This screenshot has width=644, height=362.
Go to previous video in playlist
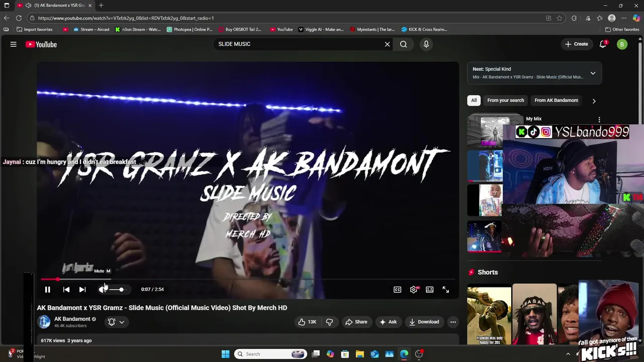point(66,290)
